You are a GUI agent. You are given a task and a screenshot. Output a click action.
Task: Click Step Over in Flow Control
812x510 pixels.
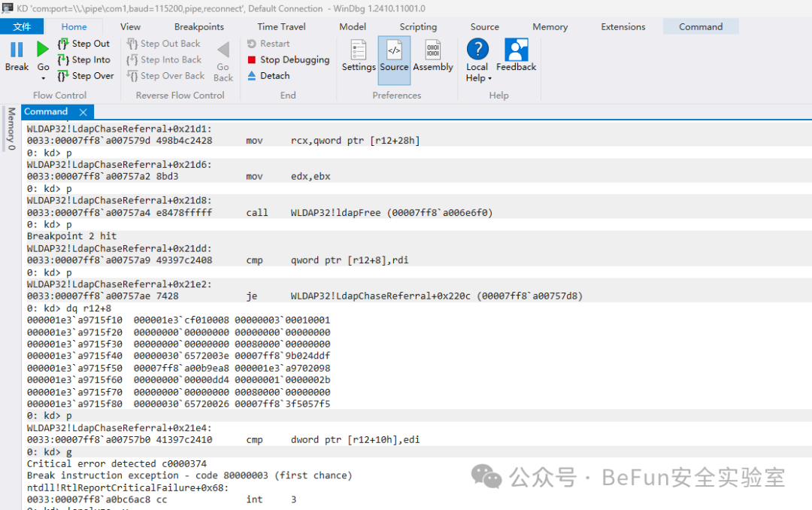click(86, 76)
